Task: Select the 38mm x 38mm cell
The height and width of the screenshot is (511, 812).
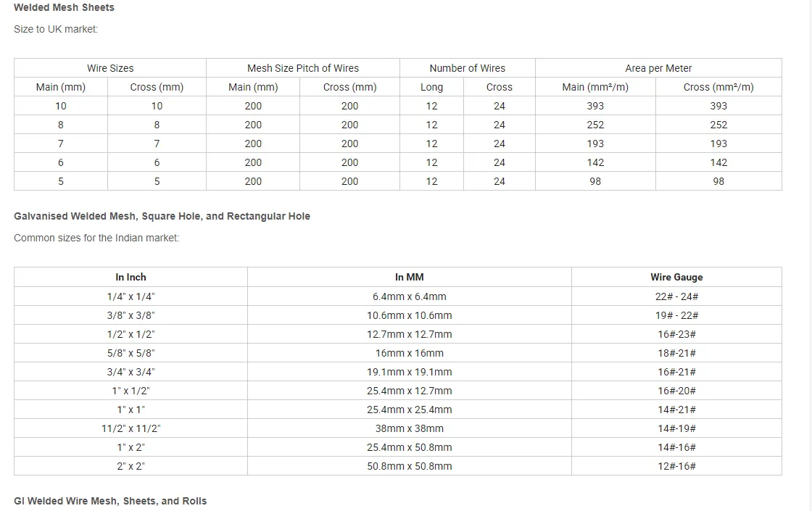Action: (409, 428)
